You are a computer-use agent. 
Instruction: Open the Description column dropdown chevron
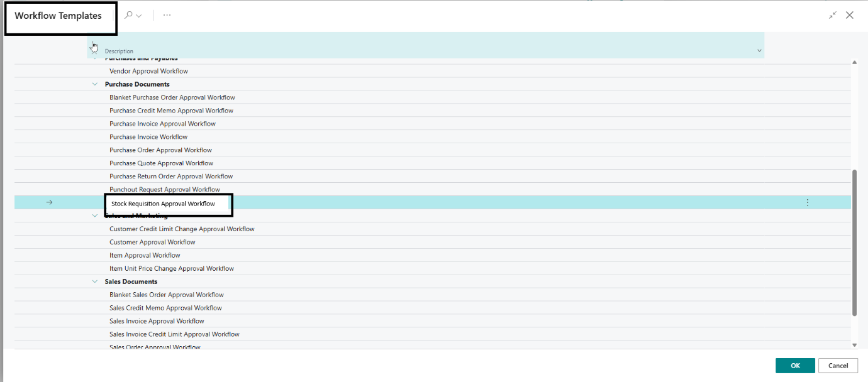coord(759,51)
